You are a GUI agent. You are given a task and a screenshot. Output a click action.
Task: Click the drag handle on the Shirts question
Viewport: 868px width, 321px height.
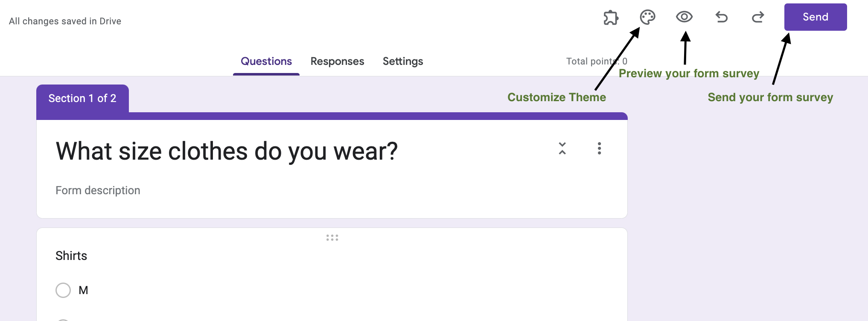(332, 237)
